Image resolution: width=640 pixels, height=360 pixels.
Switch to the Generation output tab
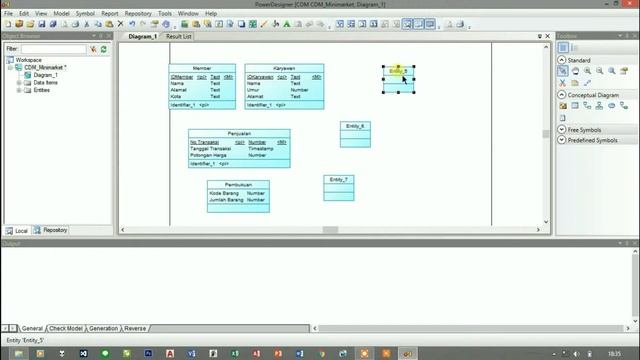pyautogui.click(x=103, y=328)
